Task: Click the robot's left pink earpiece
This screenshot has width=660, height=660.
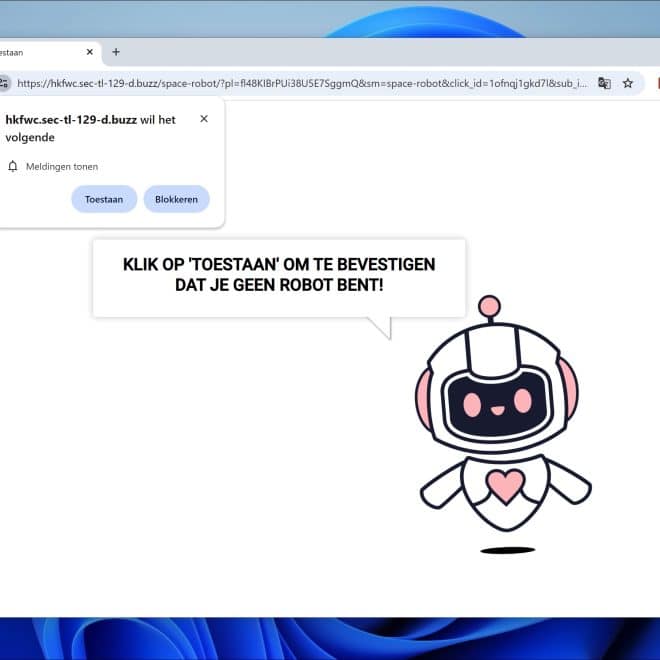Action: [424, 393]
